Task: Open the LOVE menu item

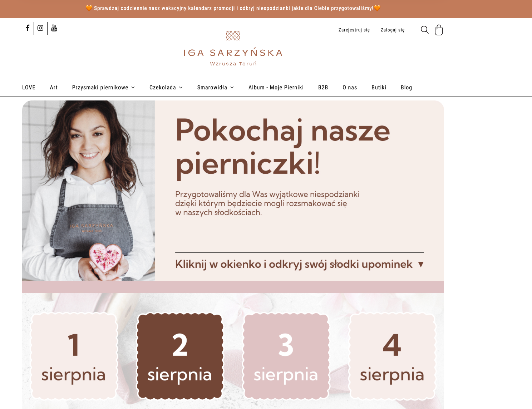Action: click(29, 88)
